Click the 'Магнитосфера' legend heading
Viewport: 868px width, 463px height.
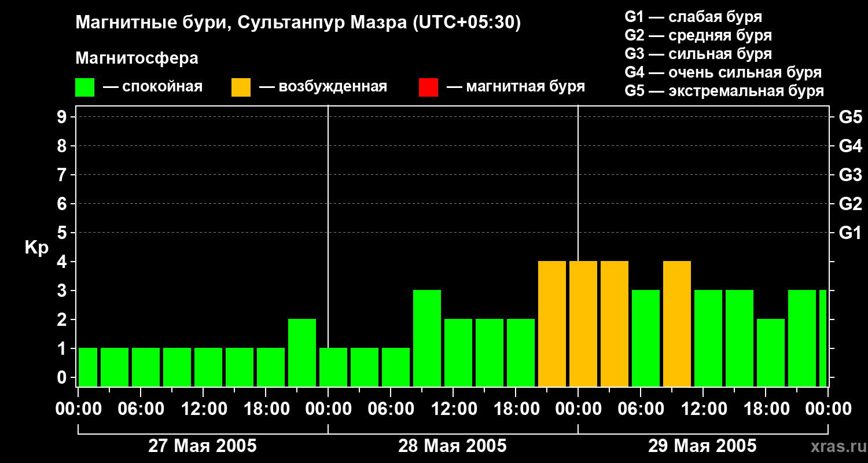[x=137, y=58]
